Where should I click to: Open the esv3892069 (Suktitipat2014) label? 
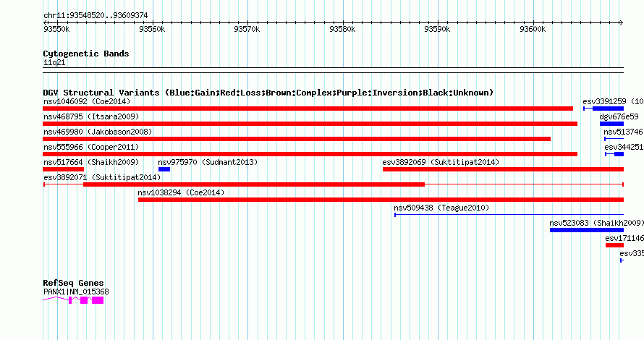pyautogui.click(x=441, y=162)
